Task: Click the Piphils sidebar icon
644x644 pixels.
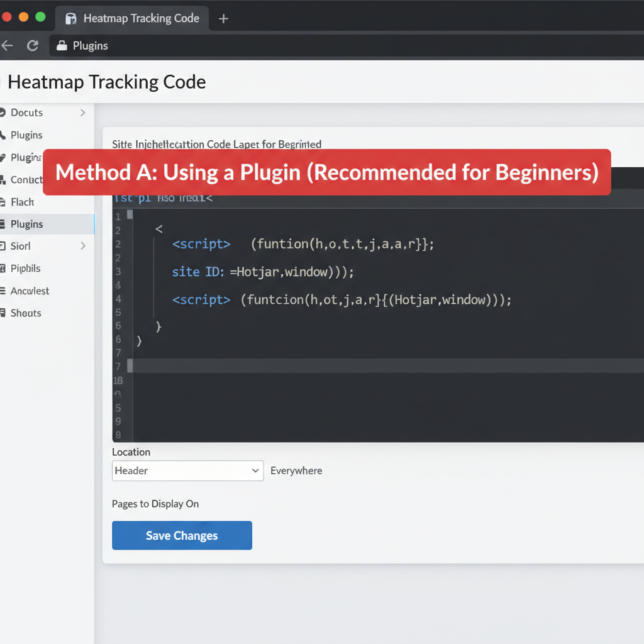Action: 3,269
